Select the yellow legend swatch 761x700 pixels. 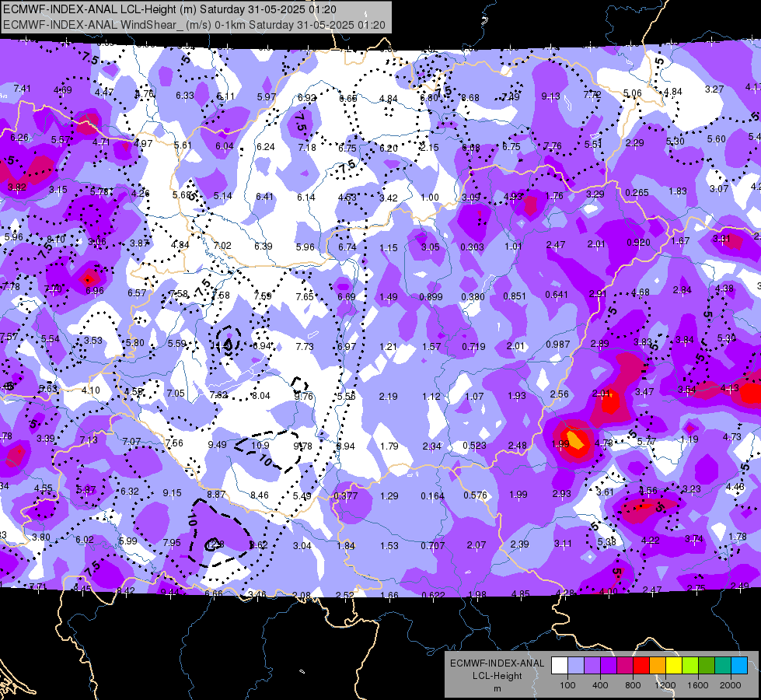coord(674,666)
